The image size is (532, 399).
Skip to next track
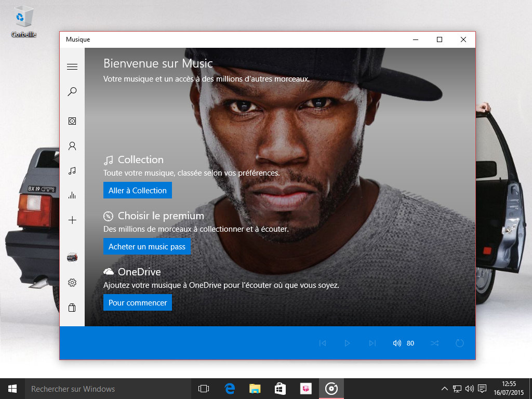[372, 343]
